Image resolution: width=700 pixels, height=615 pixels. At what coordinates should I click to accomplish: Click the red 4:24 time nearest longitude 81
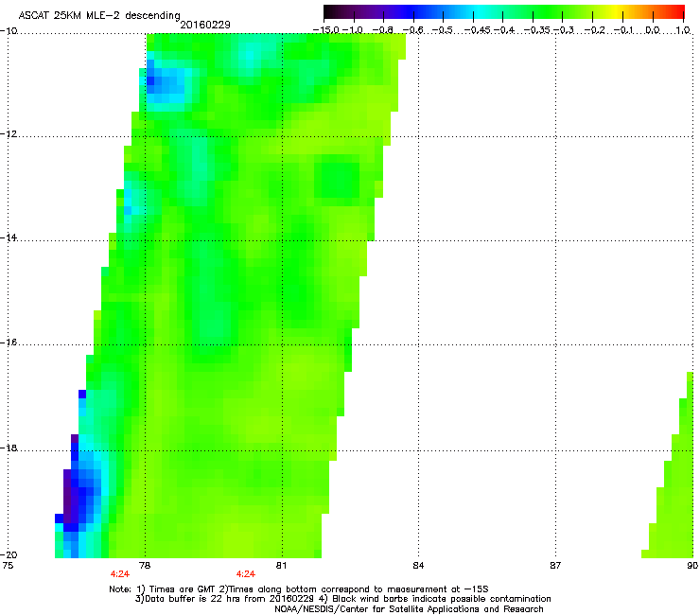246,574
